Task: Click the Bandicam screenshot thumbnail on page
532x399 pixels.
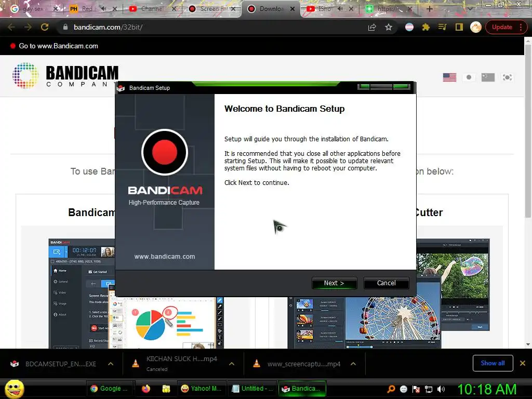Action: pos(136,294)
